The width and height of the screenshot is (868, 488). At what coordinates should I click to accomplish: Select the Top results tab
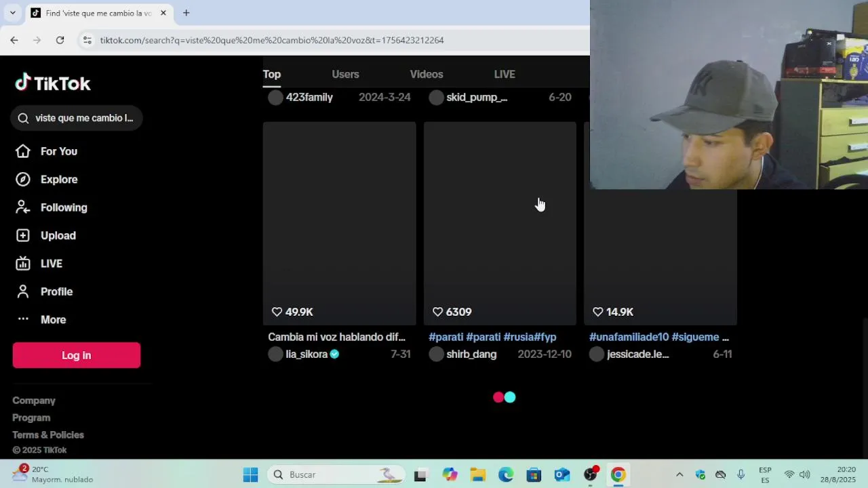tap(272, 74)
